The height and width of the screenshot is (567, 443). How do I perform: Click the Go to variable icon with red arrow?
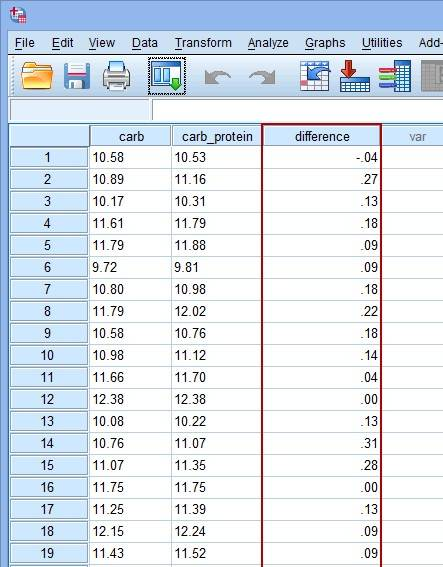355,76
